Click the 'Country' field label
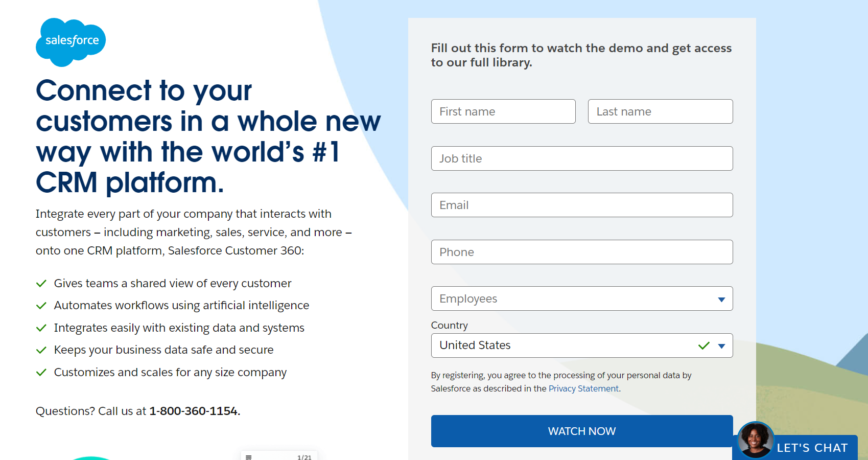868x460 pixels. [x=450, y=325]
